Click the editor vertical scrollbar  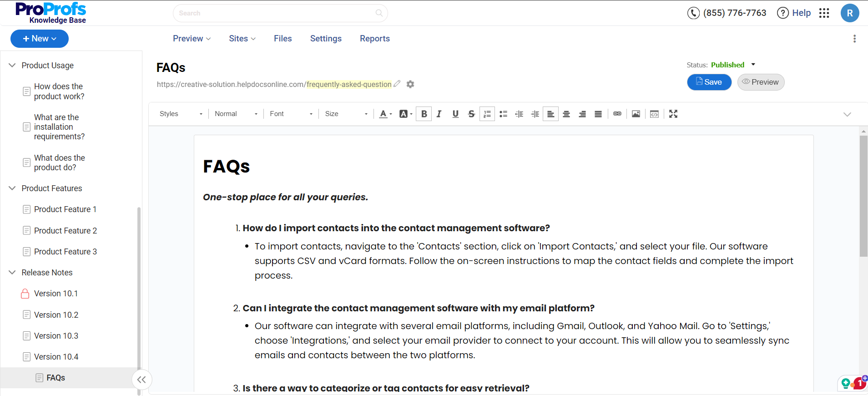[863, 196]
